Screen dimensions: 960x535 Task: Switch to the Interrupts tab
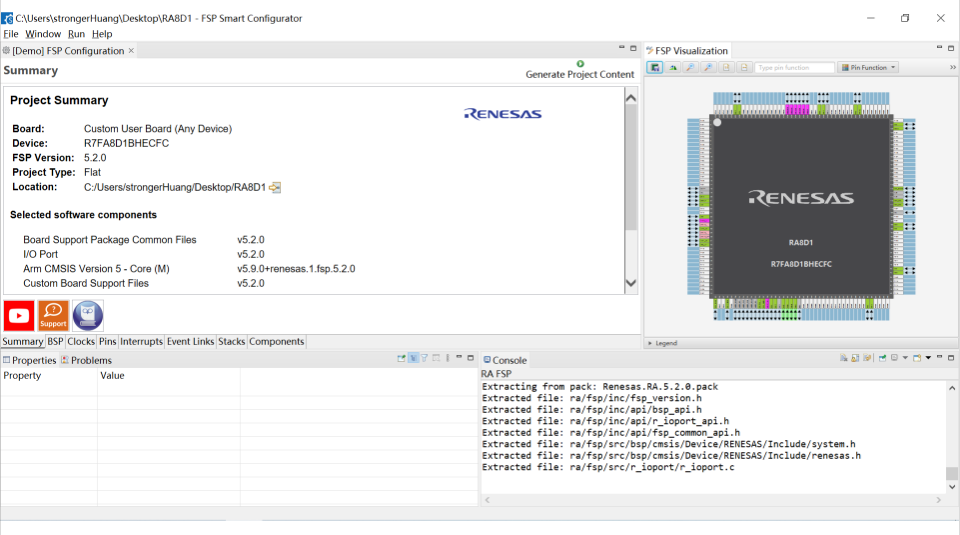[141, 342]
